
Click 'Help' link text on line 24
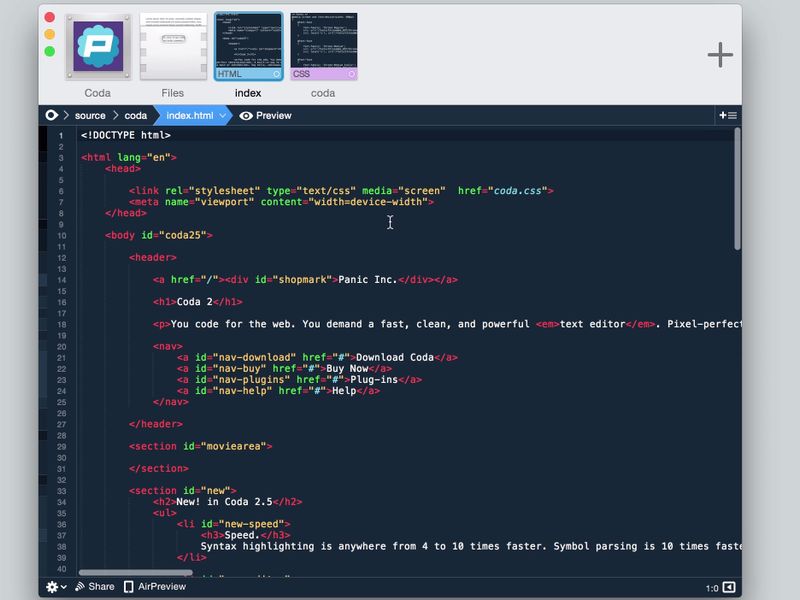pos(344,391)
